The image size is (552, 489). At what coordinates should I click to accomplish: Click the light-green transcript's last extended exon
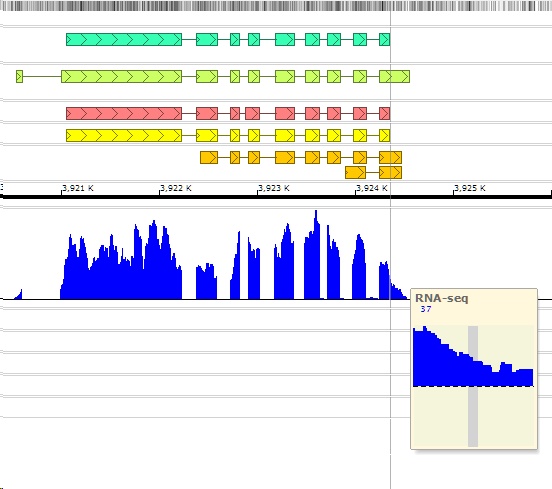394,76
